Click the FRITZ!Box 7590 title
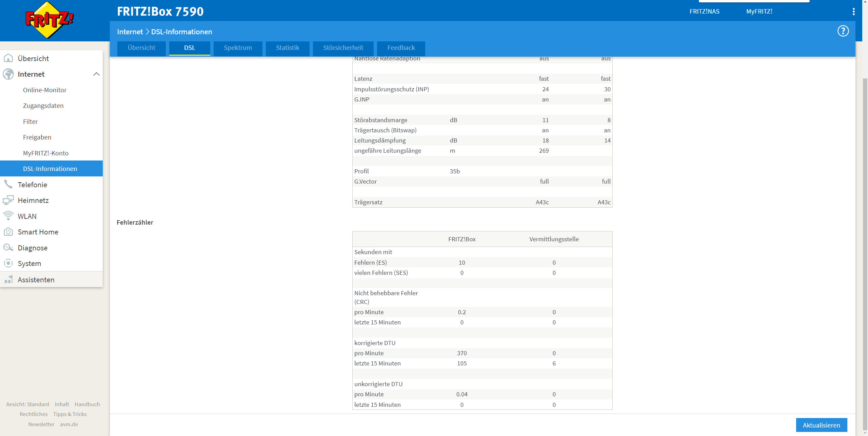 tap(160, 12)
